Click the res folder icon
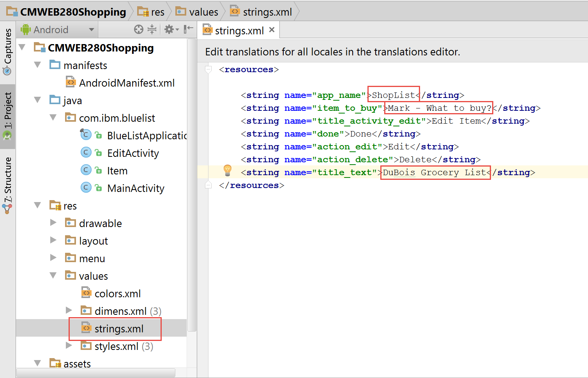588x378 pixels. [55, 205]
